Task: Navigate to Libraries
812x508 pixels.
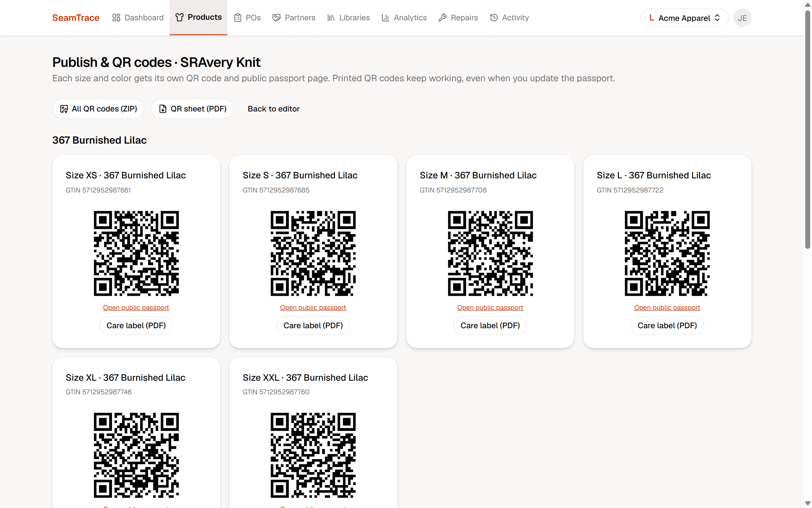Action: [348, 17]
